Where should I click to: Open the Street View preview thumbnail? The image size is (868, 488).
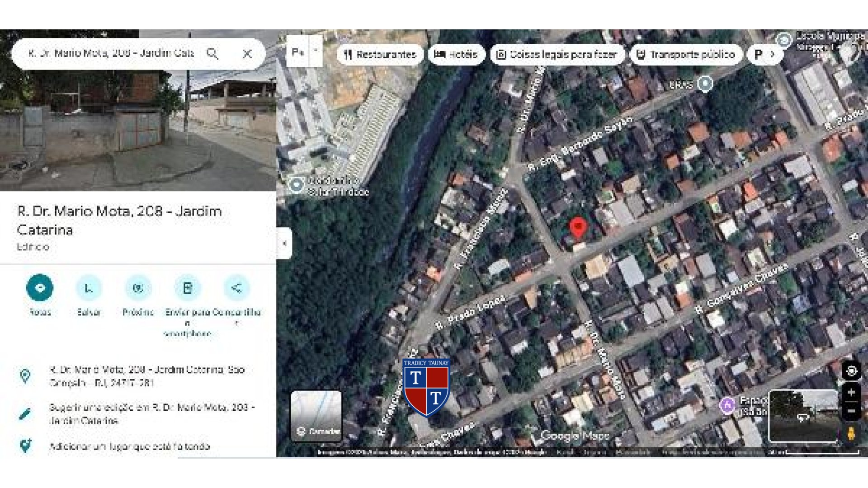(x=803, y=416)
